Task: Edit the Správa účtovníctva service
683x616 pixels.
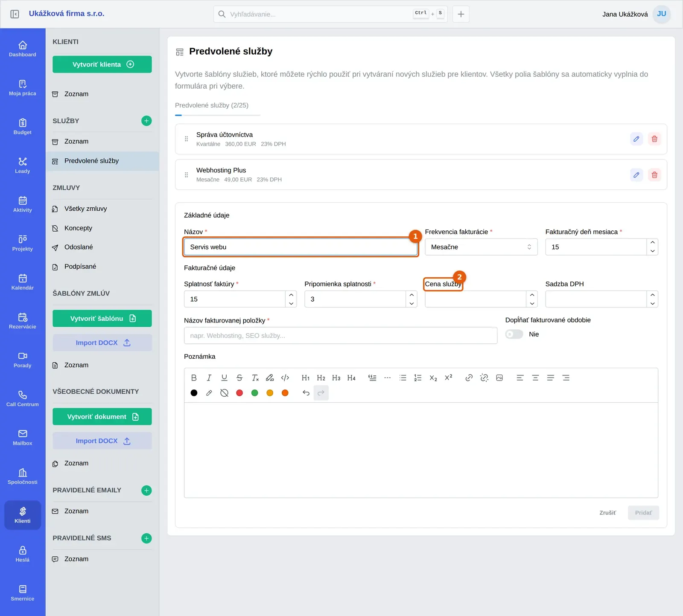Action: (636, 139)
